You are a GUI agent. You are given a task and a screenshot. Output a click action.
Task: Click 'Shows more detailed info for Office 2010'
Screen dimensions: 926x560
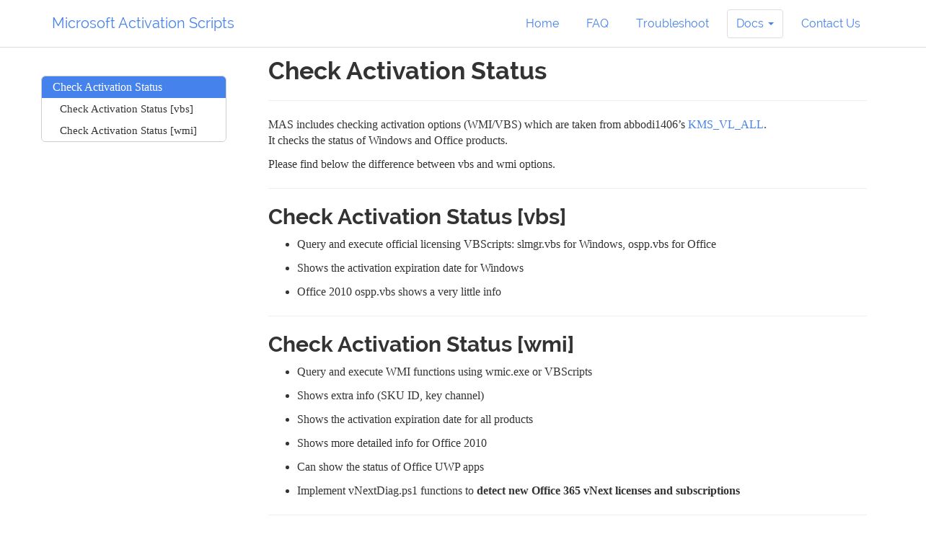click(392, 443)
